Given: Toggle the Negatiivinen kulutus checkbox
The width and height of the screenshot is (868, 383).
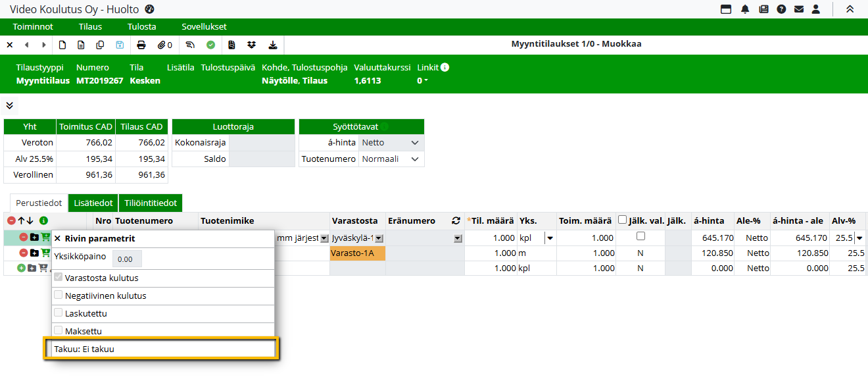Looking at the screenshot, I should [x=59, y=295].
